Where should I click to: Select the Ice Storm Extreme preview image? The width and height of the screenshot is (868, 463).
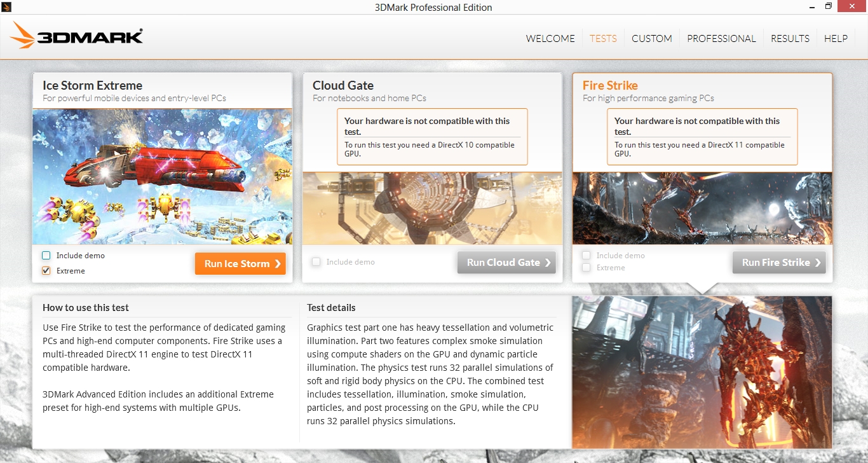click(163, 177)
